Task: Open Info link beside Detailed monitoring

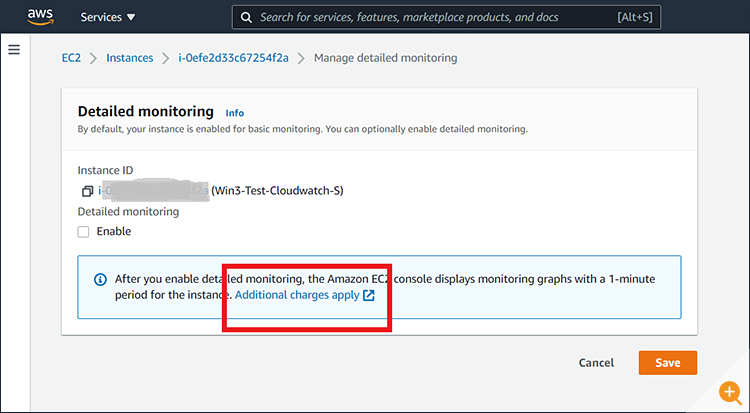Action: pos(234,113)
